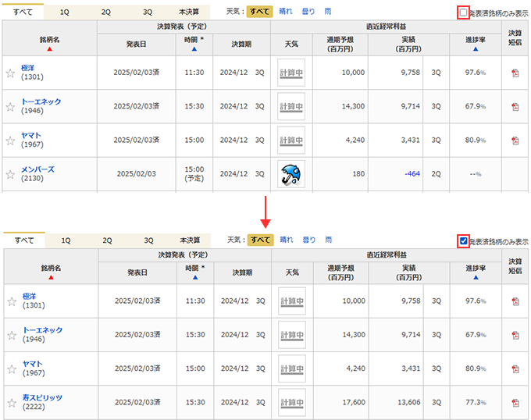Favorite ヤマト star in upper table
This screenshot has height=420, width=531.
[x=10, y=141]
